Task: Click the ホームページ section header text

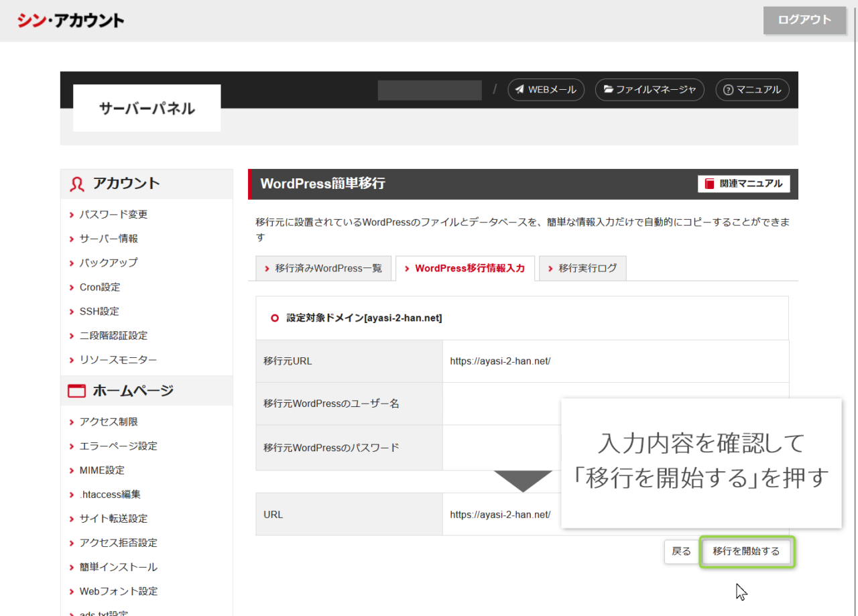Action: point(133,391)
